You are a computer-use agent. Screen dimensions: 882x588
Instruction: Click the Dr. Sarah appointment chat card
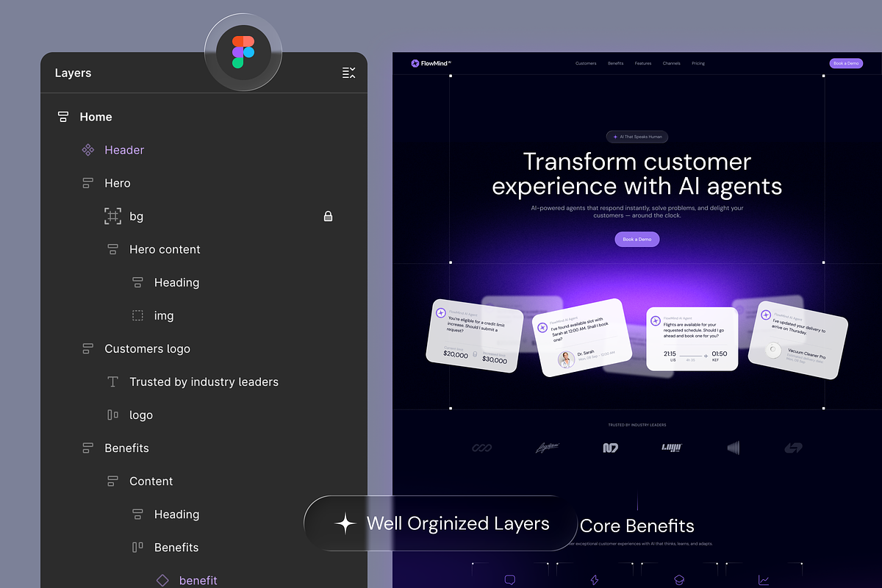[x=582, y=337]
